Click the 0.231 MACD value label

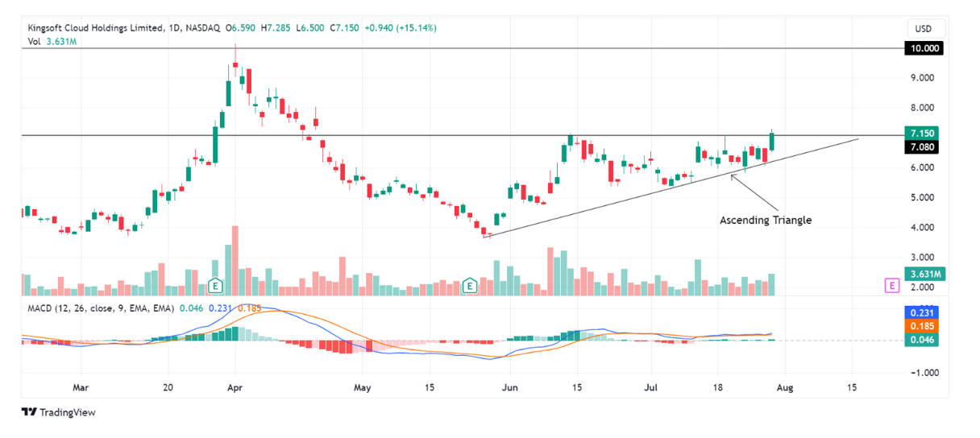pos(924,312)
